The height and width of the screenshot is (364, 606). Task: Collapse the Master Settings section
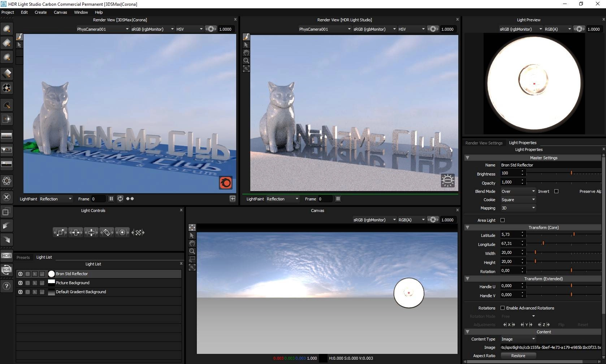click(467, 158)
